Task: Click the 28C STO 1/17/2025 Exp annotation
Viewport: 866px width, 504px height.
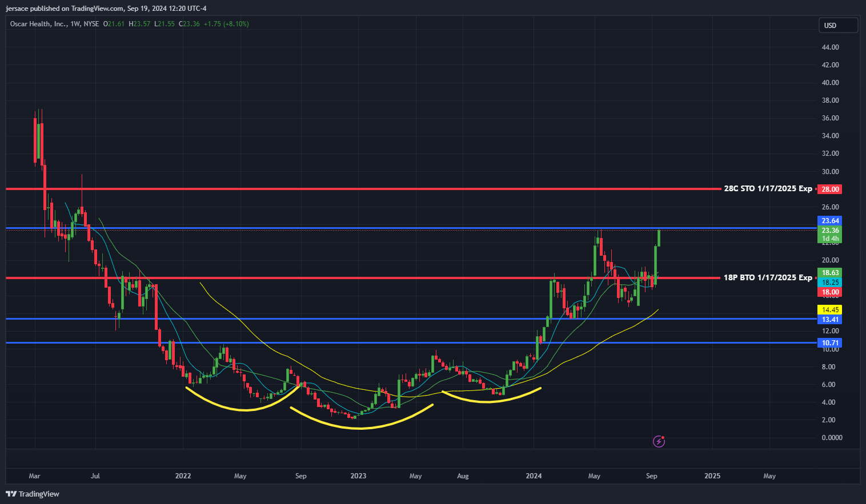Action: 768,188
